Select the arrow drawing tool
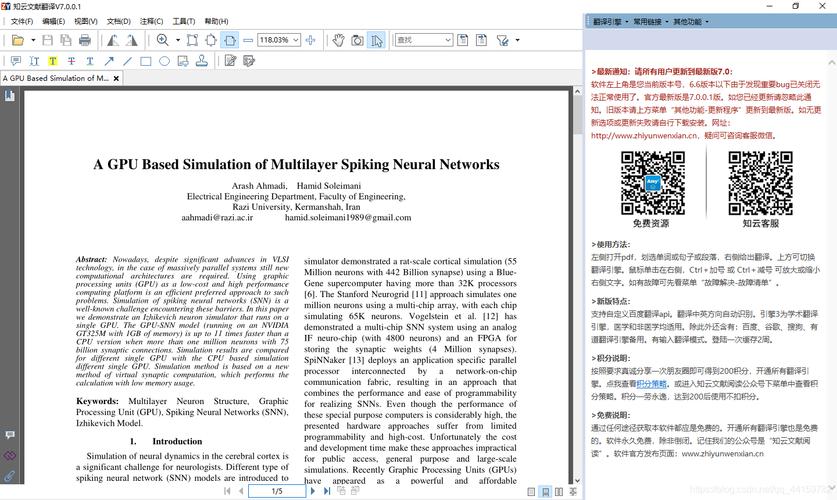This screenshot has height=500, width=837. pyautogui.click(x=109, y=61)
